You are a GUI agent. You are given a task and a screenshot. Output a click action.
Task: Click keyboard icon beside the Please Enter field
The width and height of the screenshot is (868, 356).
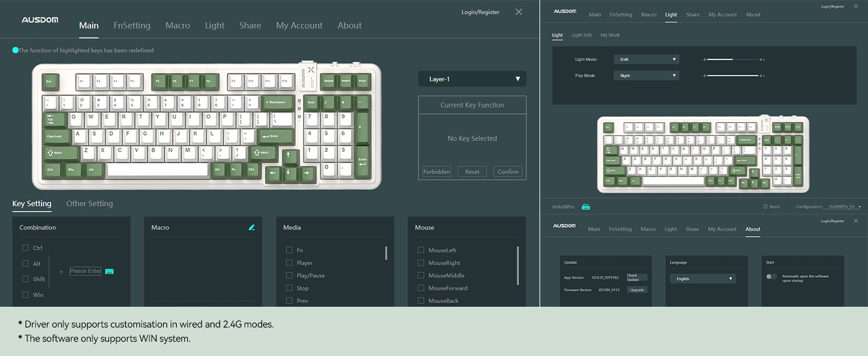point(109,271)
